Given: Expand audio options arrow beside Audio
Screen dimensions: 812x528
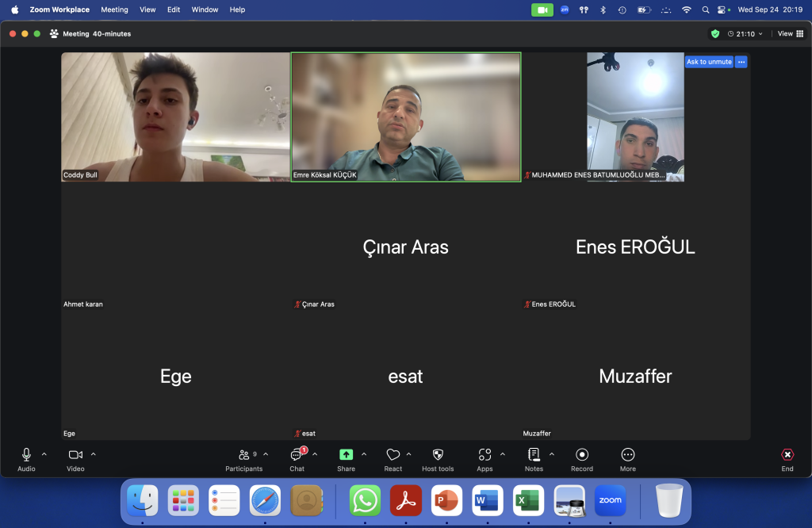Looking at the screenshot, I should pos(44,454).
